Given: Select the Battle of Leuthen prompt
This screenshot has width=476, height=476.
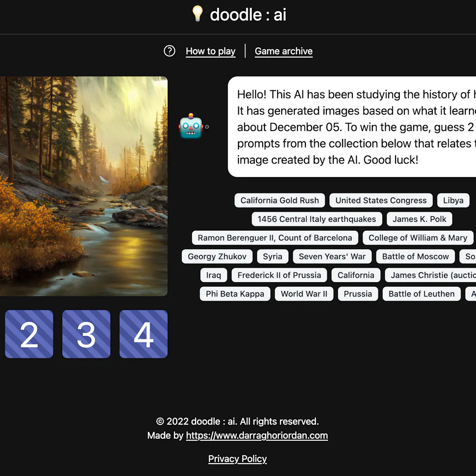Looking at the screenshot, I should point(421,294).
